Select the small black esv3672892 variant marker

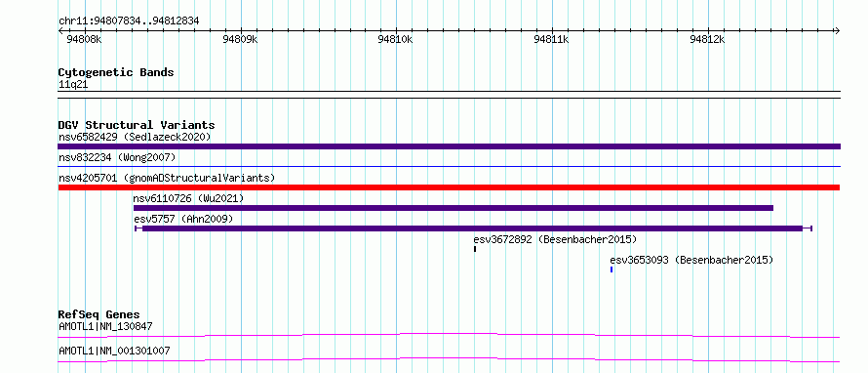(475, 249)
